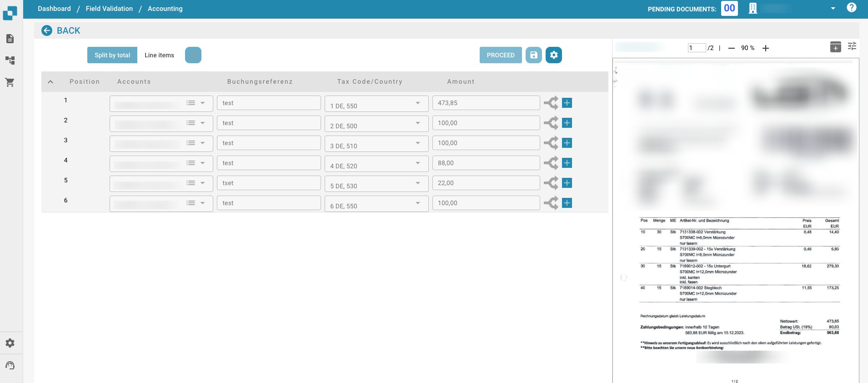
Task: Collapse the table using header chevron
Action: (x=50, y=82)
